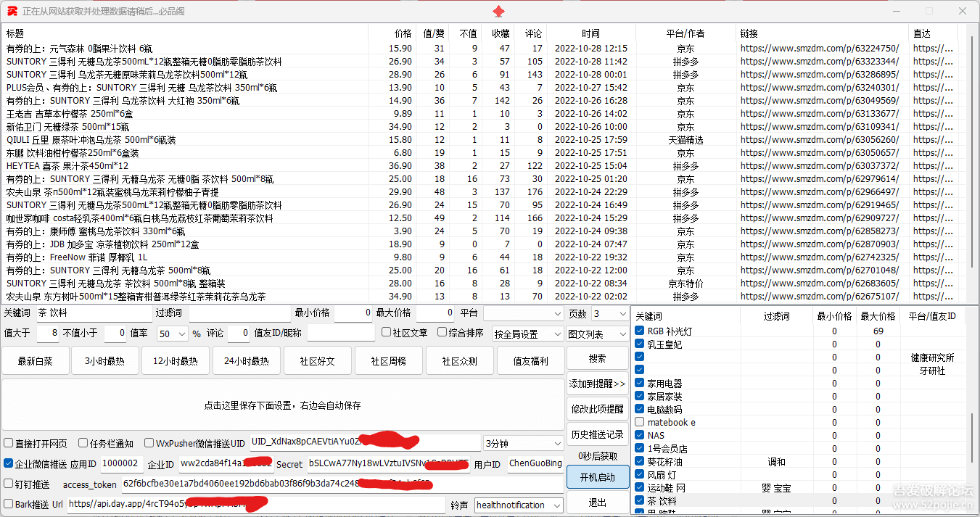980x517 pixels.
Task: Focus the 应用ID field showing 1000002
Action: coord(122,463)
